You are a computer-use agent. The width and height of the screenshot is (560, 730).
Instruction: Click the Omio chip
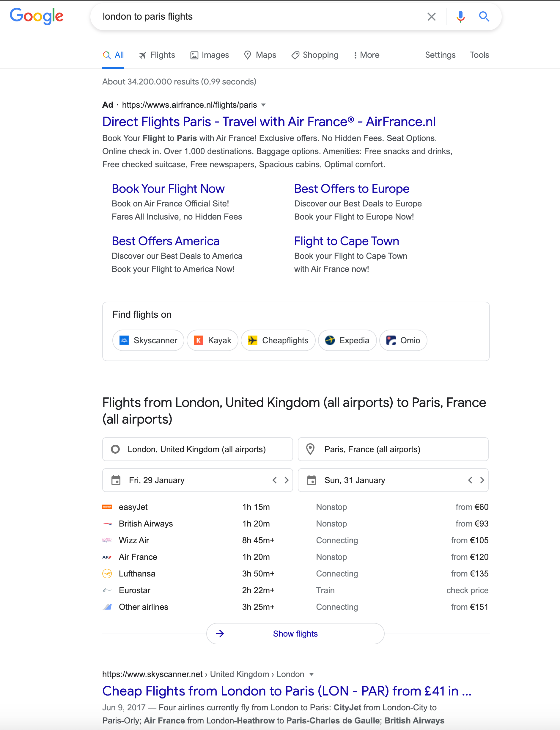click(x=403, y=340)
